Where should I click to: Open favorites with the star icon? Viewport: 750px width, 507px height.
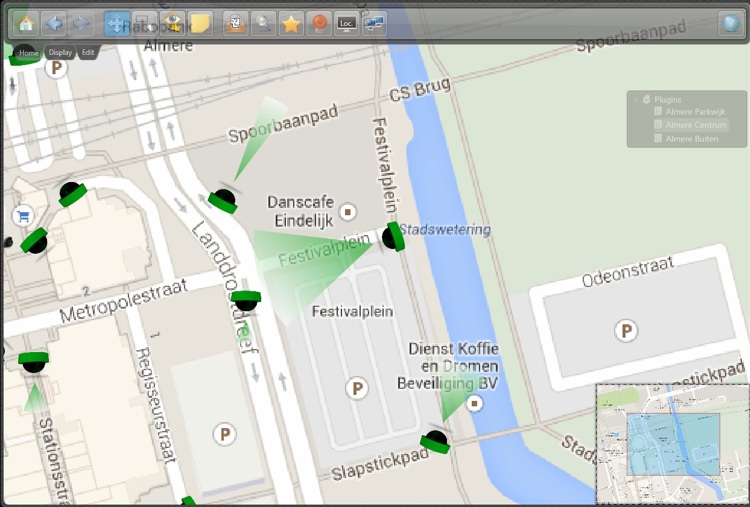[290, 23]
